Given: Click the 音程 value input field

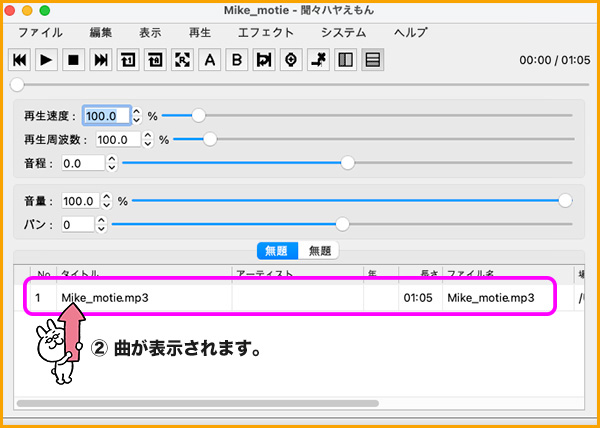Looking at the screenshot, I should pyautogui.click(x=83, y=163).
